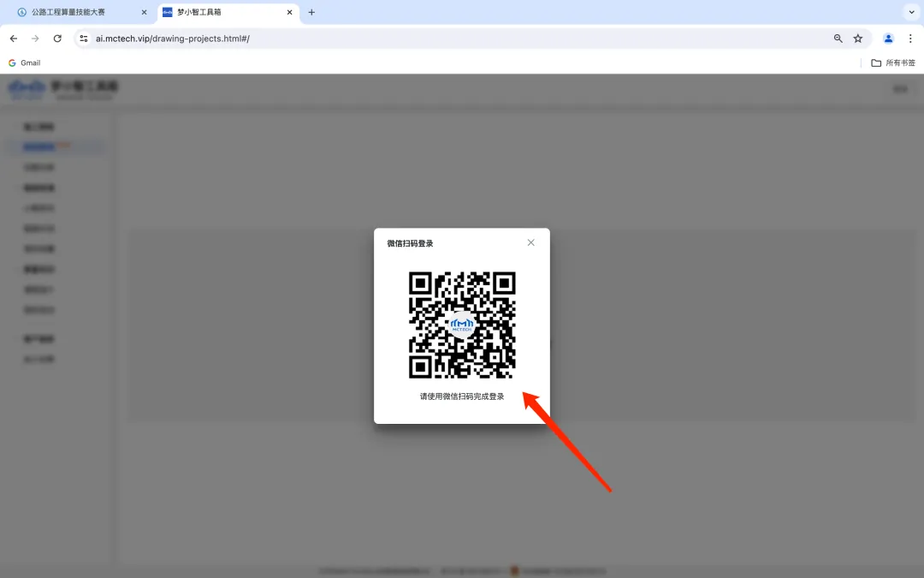The width and height of the screenshot is (924, 578).
Task: Expand the tab search dropdown arrow
Action: point(909,13)
